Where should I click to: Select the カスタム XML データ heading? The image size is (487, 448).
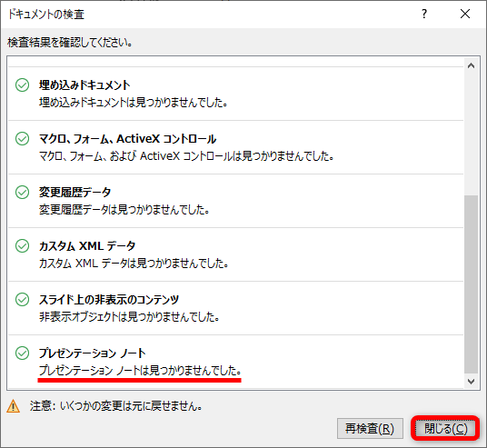[x=87, y=246]
